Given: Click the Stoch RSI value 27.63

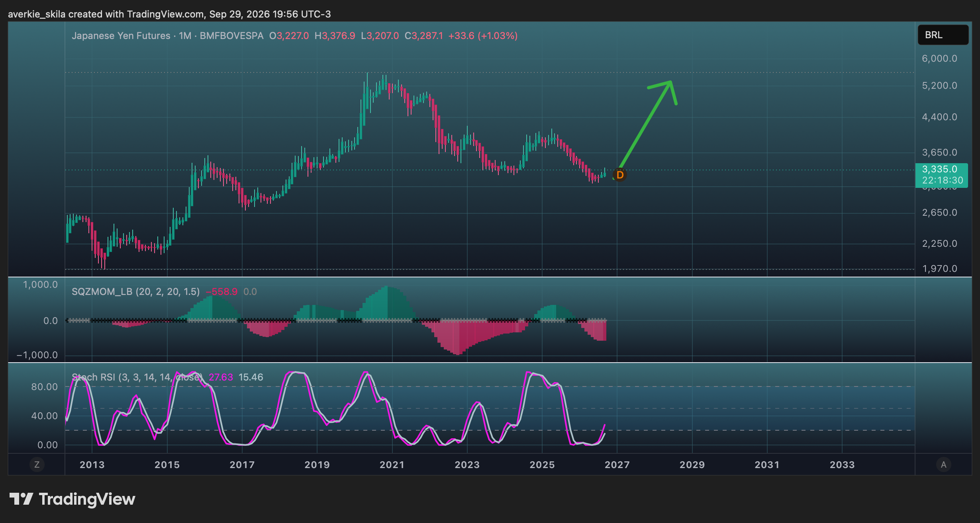Looking at the screenshot, I should point(221,377).
